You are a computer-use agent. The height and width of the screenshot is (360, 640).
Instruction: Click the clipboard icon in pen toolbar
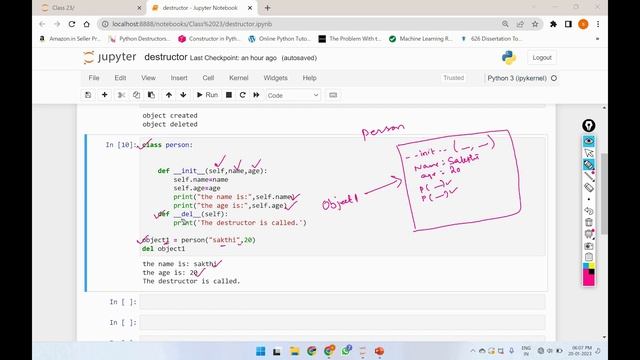pyautogui.click(x=589, y=257)
